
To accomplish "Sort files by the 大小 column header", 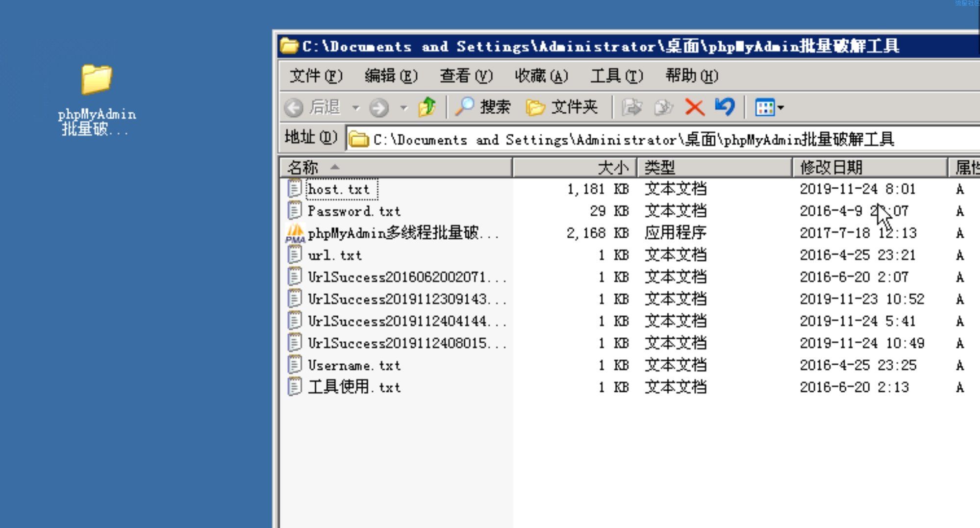I will point(575,168).
